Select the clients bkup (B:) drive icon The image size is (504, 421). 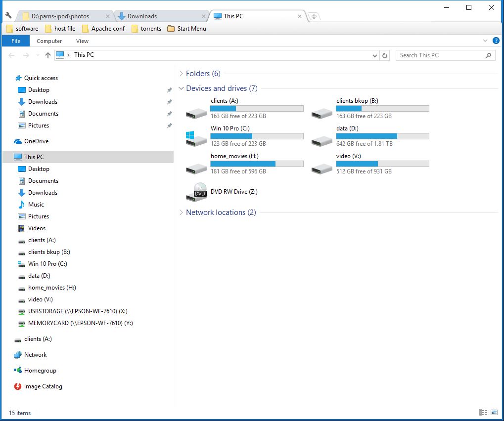pos(322,113)
